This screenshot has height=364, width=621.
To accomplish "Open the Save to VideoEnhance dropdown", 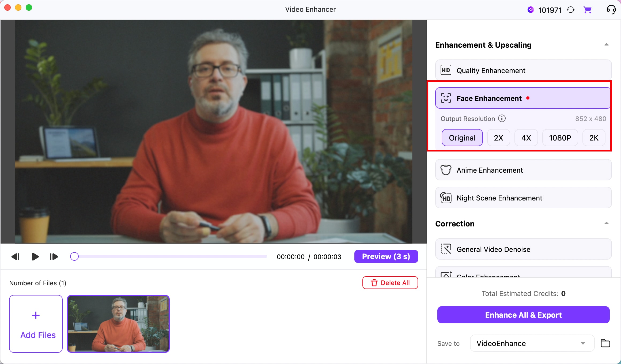I will [532, 343].
